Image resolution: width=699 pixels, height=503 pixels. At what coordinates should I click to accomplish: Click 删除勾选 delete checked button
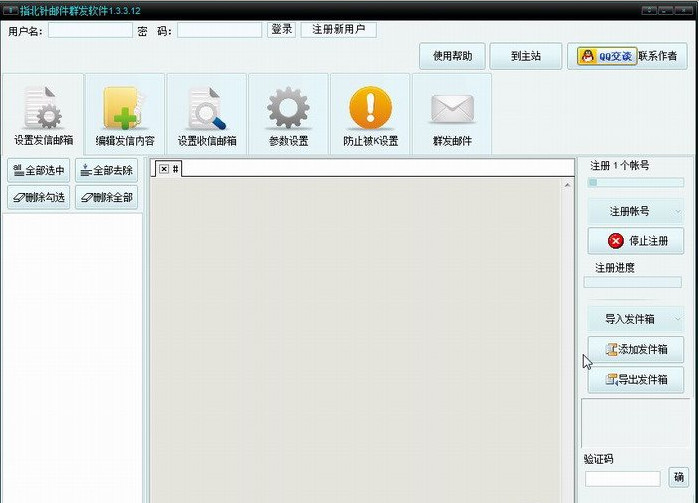38,198
